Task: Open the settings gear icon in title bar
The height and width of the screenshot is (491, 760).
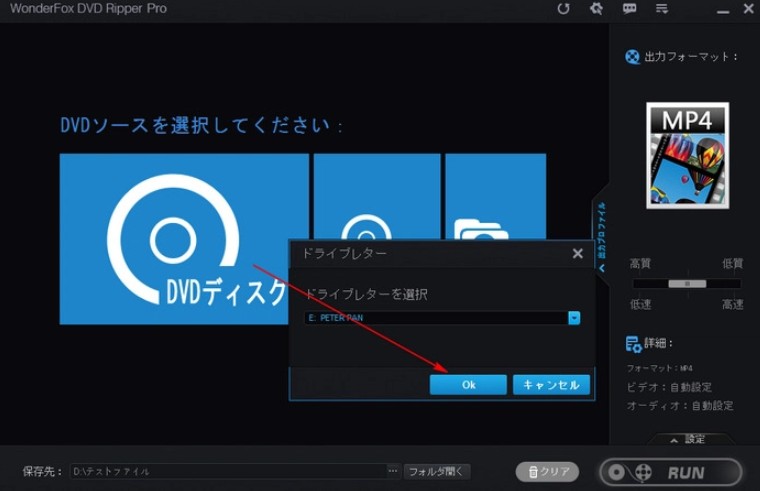Action: pos(596,8)
